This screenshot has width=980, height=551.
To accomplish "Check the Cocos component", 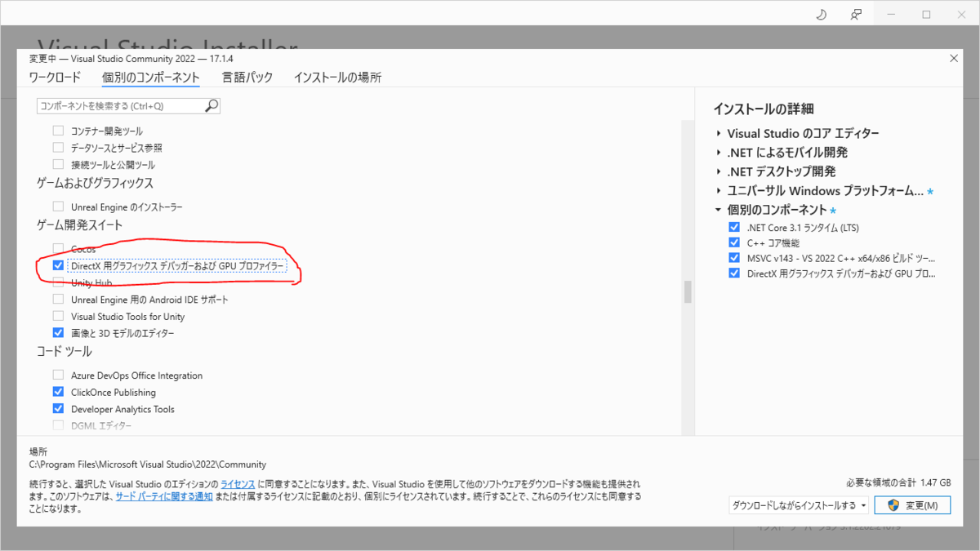I will 58,248.
